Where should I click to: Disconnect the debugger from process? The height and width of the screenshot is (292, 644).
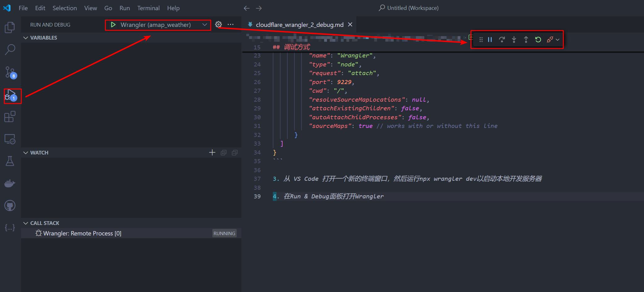tap(550, 40)
